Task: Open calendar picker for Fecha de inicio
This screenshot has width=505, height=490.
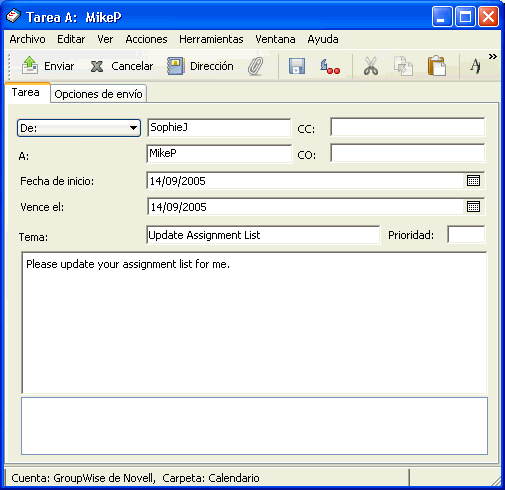Action: click(473, 181)
